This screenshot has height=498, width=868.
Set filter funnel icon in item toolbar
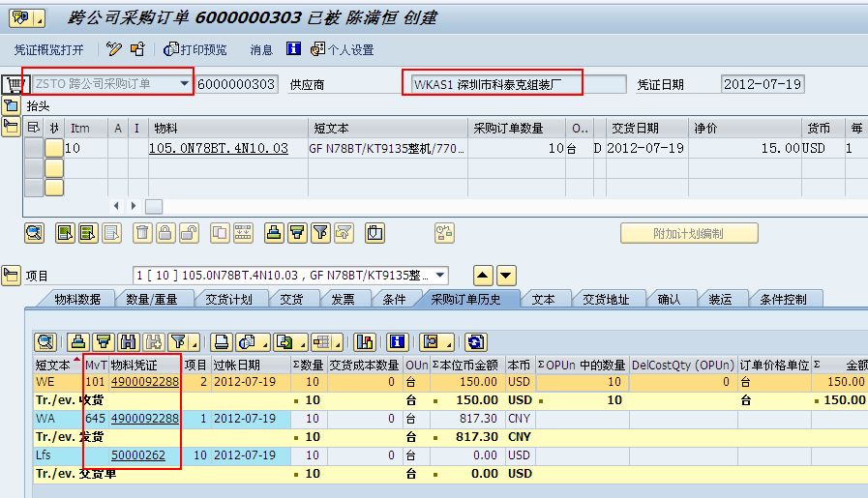click(x=320, y=233)
